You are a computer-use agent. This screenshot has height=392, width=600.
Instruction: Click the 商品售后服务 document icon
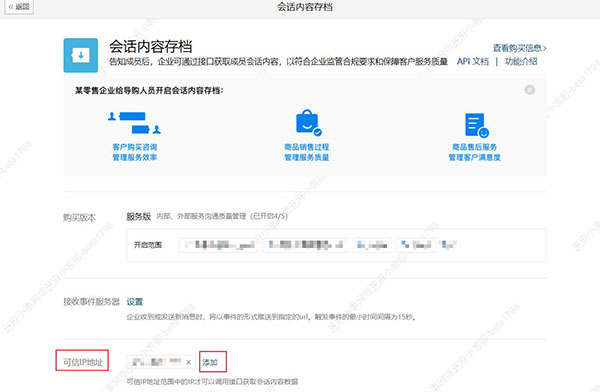click(x=476, y=125)
